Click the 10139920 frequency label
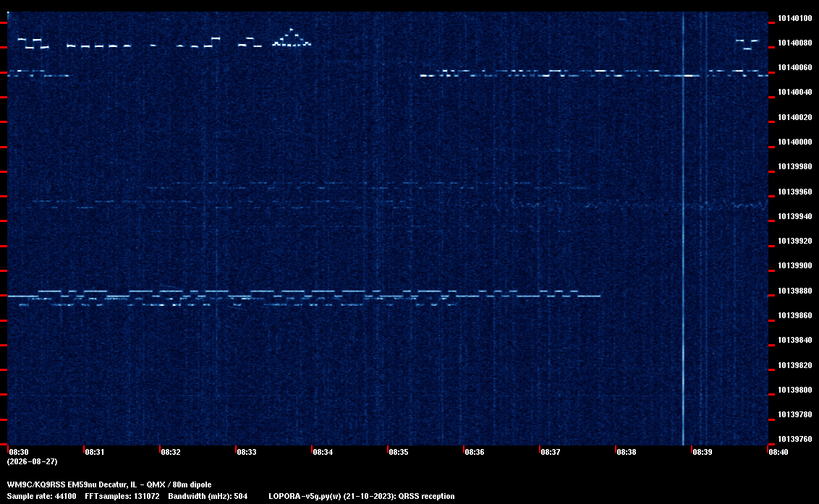Viewport: 819px width, 504px height. pos(795,241)
